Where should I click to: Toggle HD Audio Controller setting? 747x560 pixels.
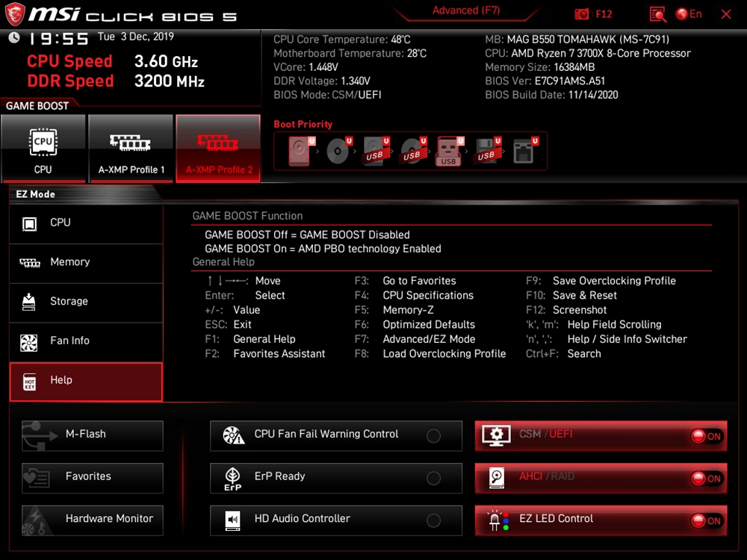tap(433, 521)
